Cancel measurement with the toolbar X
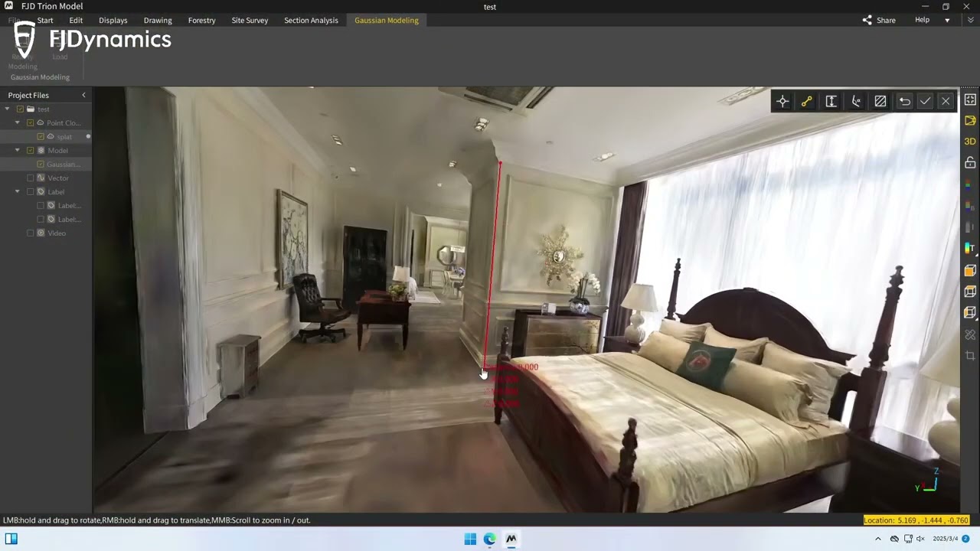The image size is (980, 551). point(946,101)
